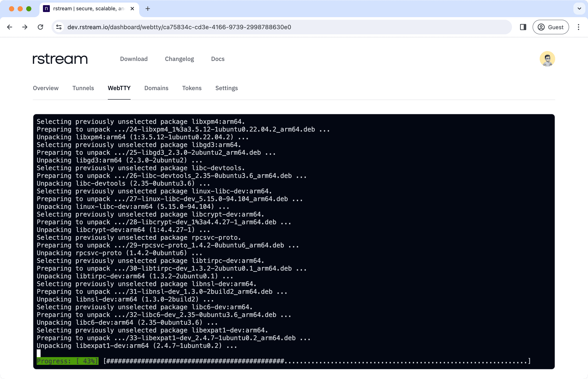
Task: View the Changelog
Action: pyautogui.click(x=179, y=59)
